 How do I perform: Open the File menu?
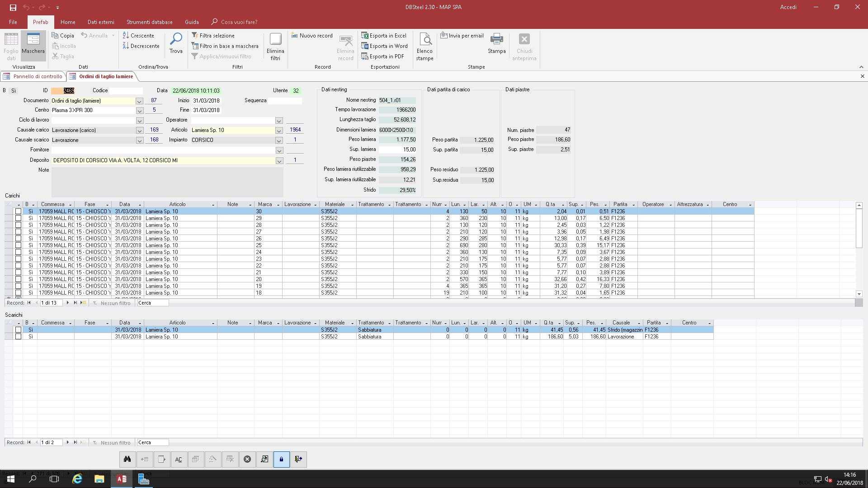pyautogui.click(x=13, y=22)
